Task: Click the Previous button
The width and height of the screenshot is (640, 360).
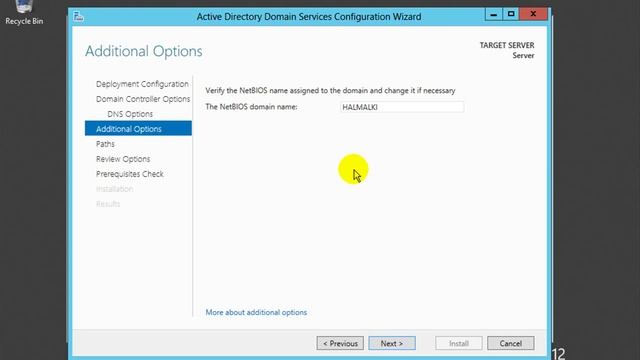Action: point(340,344)
